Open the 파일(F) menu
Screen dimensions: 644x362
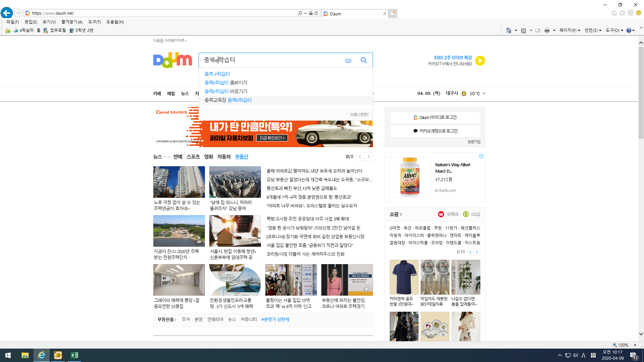pyautogui.click(x=12, y=22)
